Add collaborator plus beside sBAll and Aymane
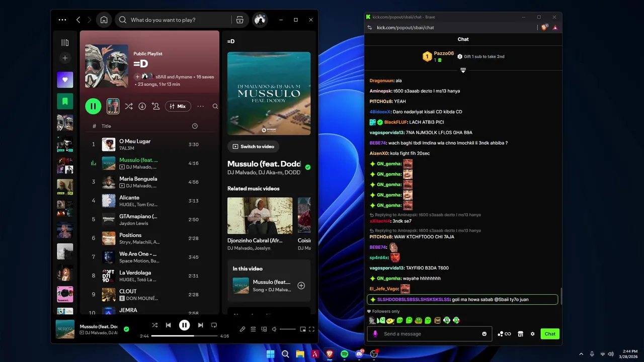Image resolution: width=644 pixels, height=362 pixels. pos(137,76)
